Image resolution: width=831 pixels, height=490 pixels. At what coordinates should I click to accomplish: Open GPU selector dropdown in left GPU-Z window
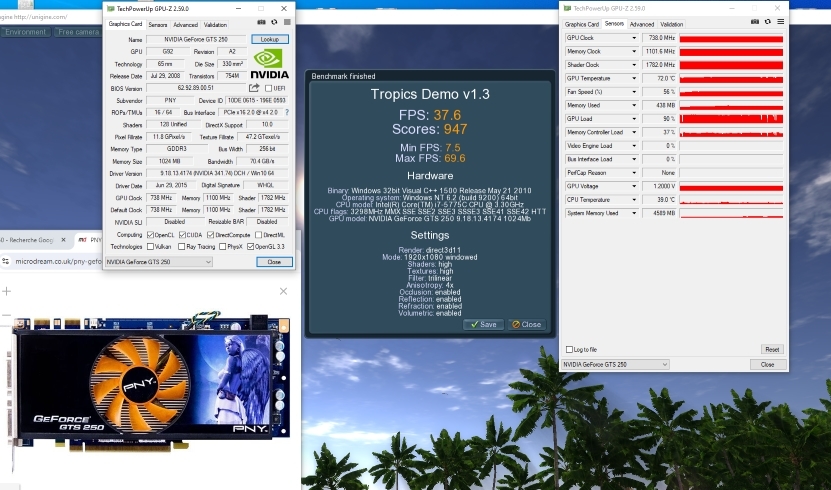coord(159,262)
